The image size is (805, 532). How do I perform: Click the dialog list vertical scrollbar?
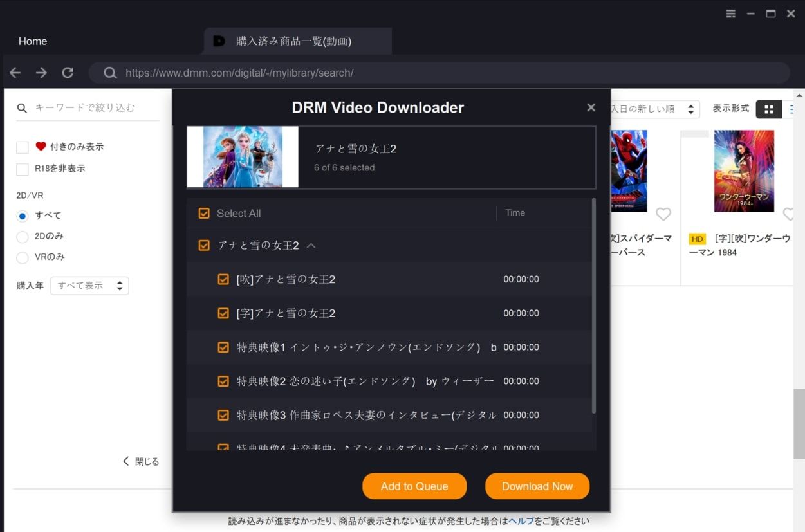click(593, 306)
